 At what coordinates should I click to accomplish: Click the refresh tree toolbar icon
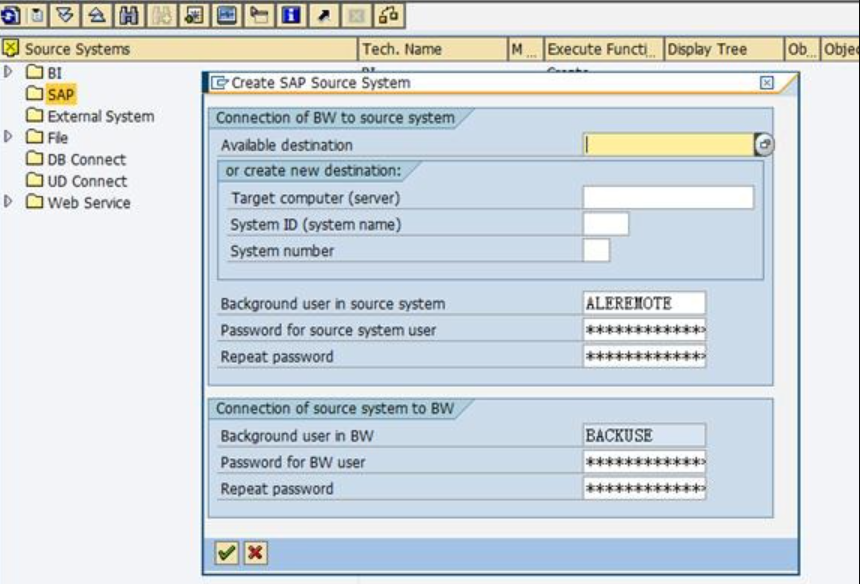[10, 15]
